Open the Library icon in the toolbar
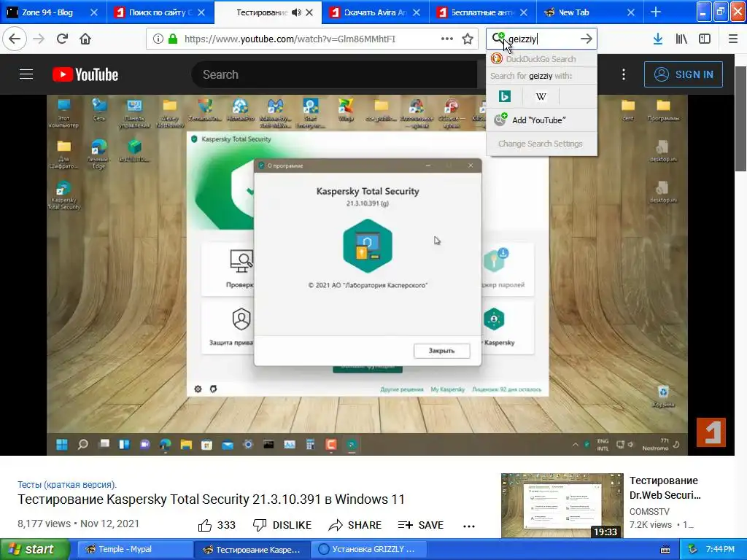747x560 pixels. pos(681,39)
